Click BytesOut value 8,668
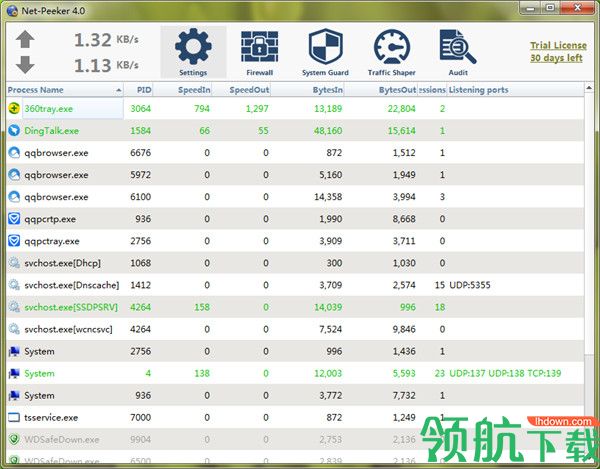The width and height of the screenshot is (600, 469). point(404,219)
